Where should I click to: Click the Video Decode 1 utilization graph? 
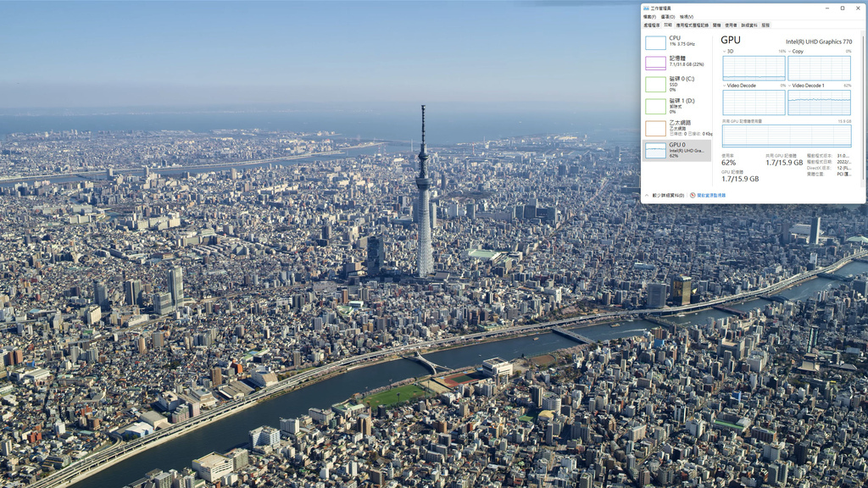coord(820,103)
